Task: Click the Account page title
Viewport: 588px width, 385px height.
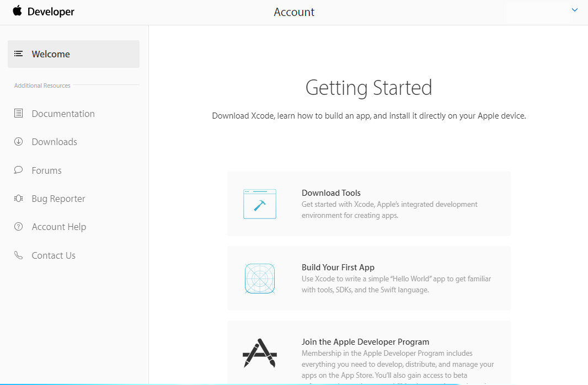Action: (294, 12)
